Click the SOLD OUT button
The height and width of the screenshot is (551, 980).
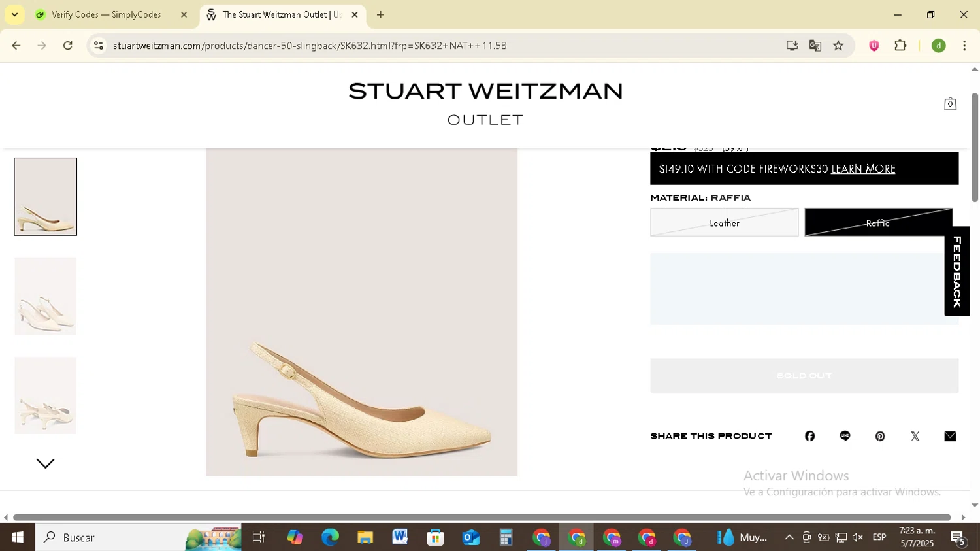(804, 376)
